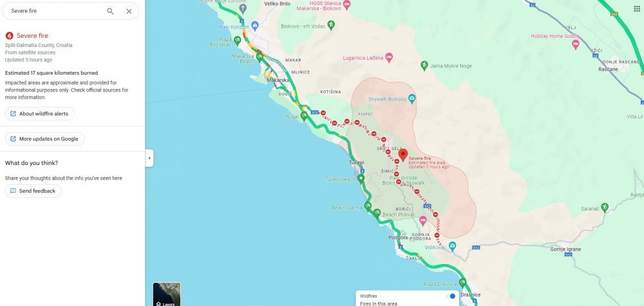Image resolution: width=644 pixels, height=306 pixels.
Task: Select the Holiday Home Godinj lodging marker
Action: pos(575,44)
